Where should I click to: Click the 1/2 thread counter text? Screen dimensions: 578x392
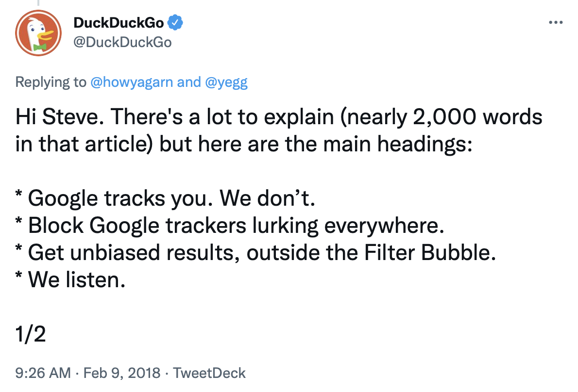(x=31, y=334)
